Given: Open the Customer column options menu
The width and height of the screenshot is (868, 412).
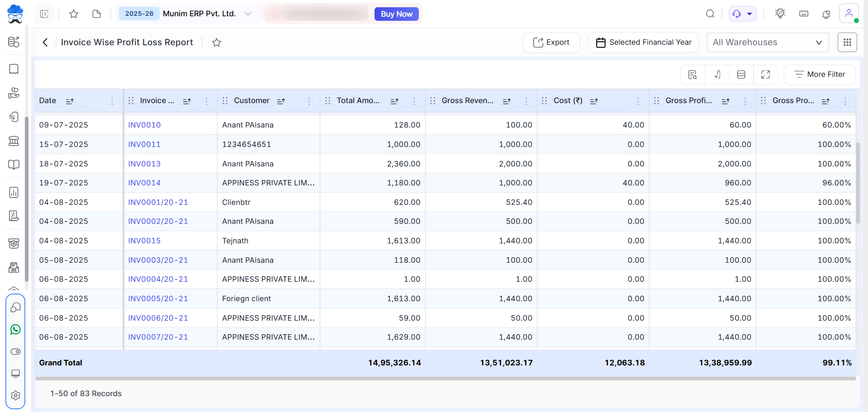Looking at the screenshot, I should (309, 101).
